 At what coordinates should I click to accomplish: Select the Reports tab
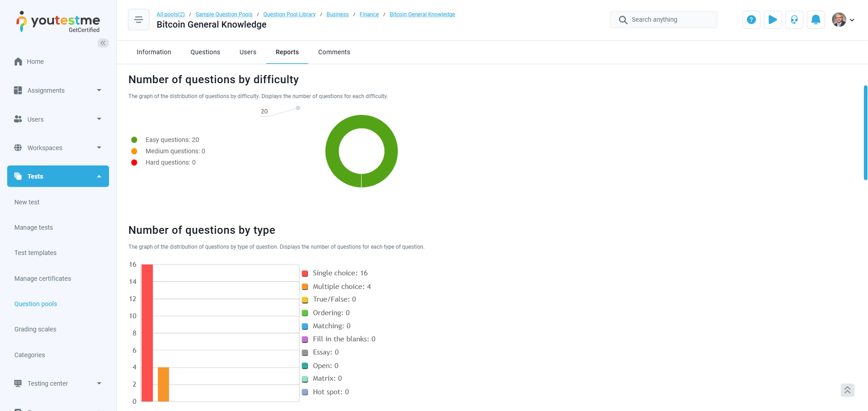[287, 52]
